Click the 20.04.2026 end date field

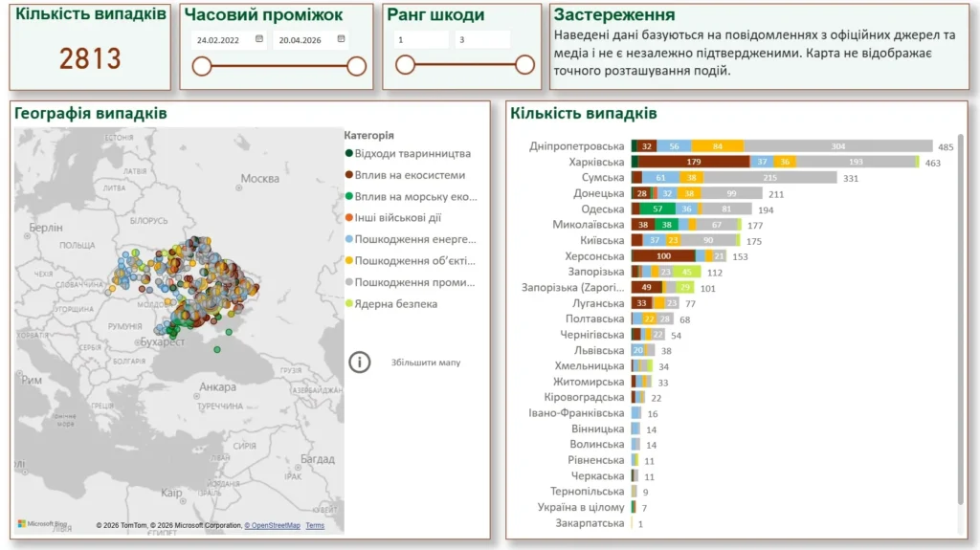click(x=302, y=40)
